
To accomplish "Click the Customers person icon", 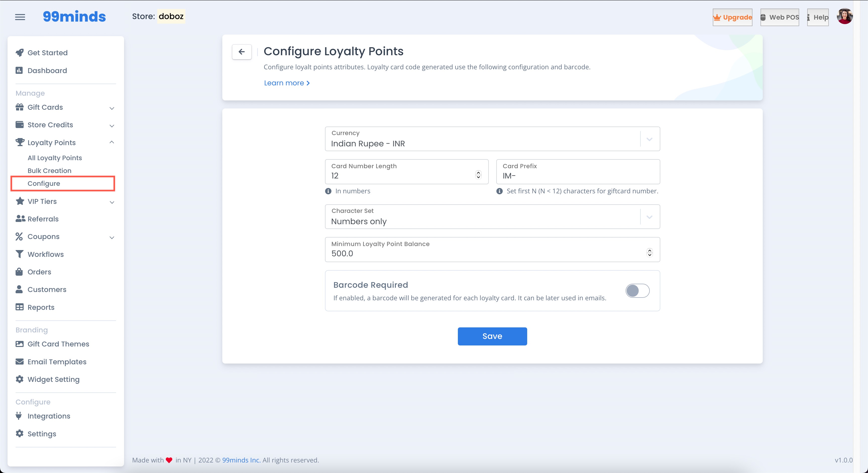I will pos(19,289).
